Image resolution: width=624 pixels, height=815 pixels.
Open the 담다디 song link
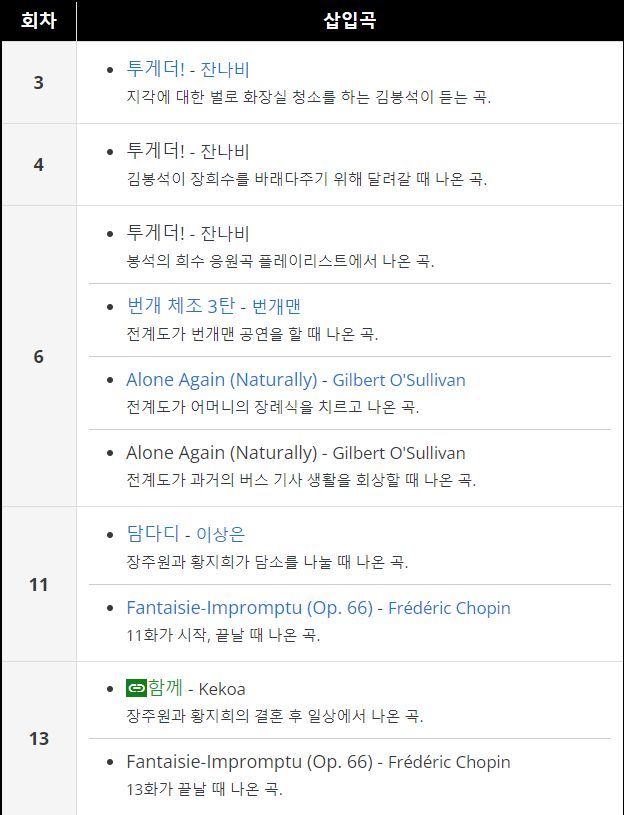pyautogui.click(x=153, y=534)
